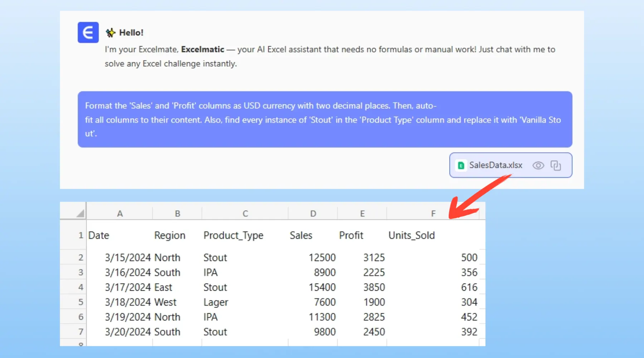644x358 pixels.
Task: Open the SalesData.xlsx attachment
Action: (496, 165)
